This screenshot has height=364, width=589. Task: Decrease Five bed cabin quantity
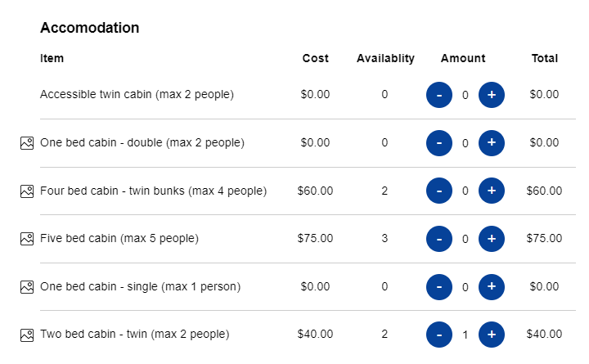point(439,239)
